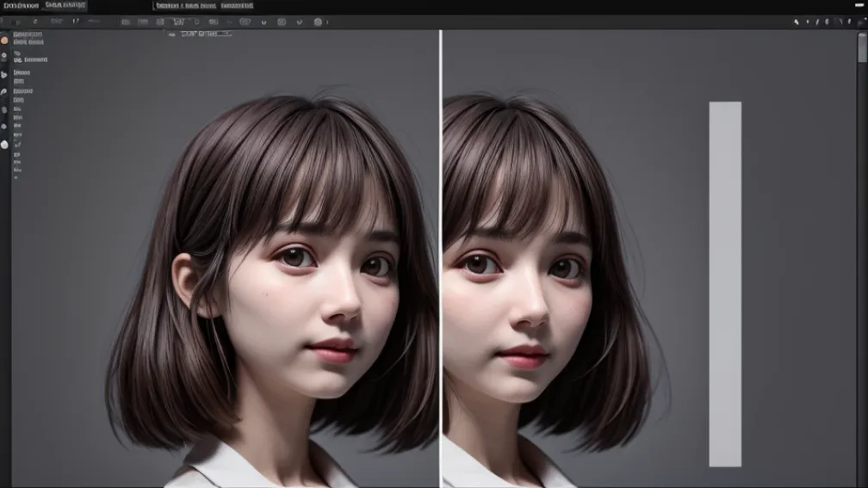The image size is (868, 488).
Task: Open the dropdown field below the top toolbar
Action: (206, 34)
